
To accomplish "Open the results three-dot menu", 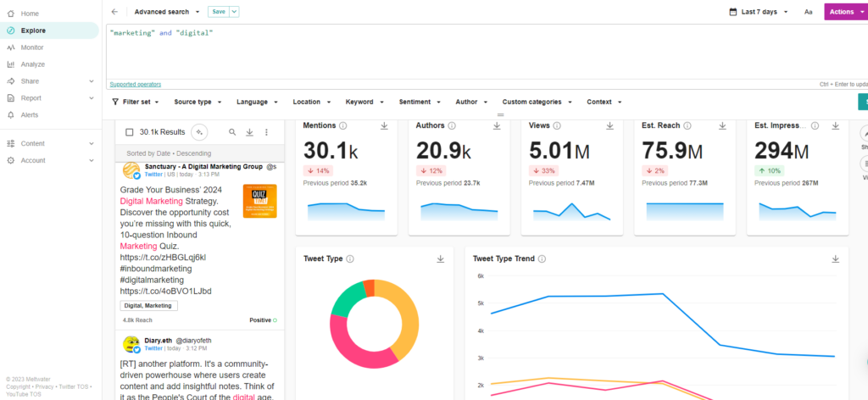I will (266, 132).
